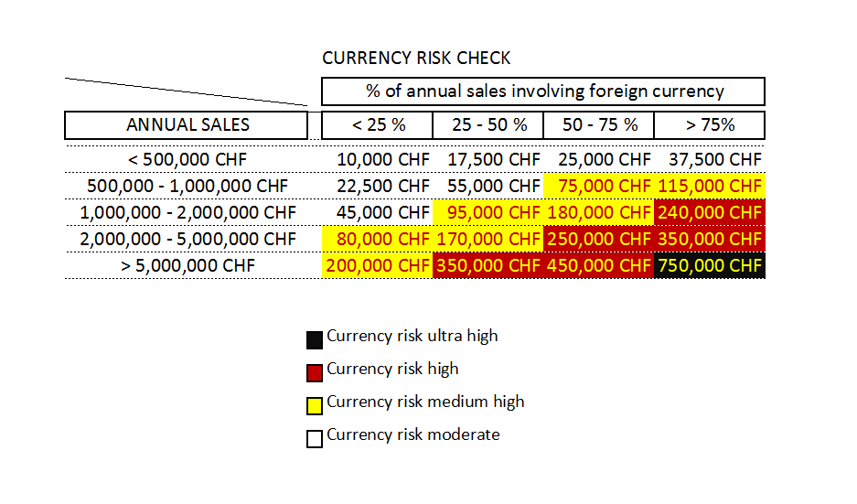Viewport: 857px width, 504px height.
Task: Select the '< 25 %' column header
Action: 377,125
